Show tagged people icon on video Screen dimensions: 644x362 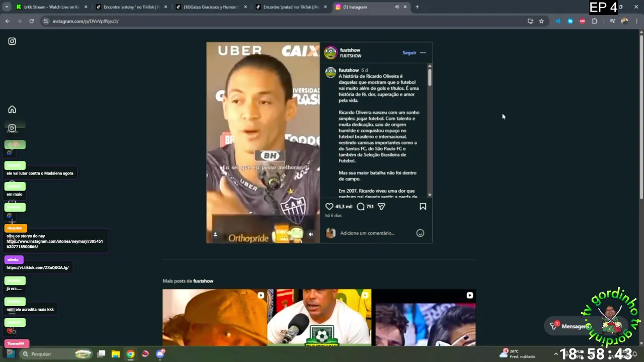pos(215,234)
